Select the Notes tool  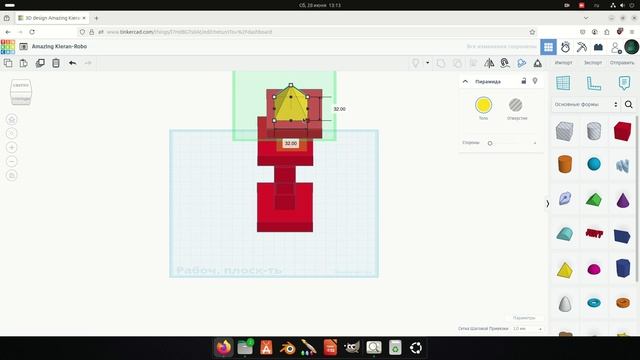[624, 83]
